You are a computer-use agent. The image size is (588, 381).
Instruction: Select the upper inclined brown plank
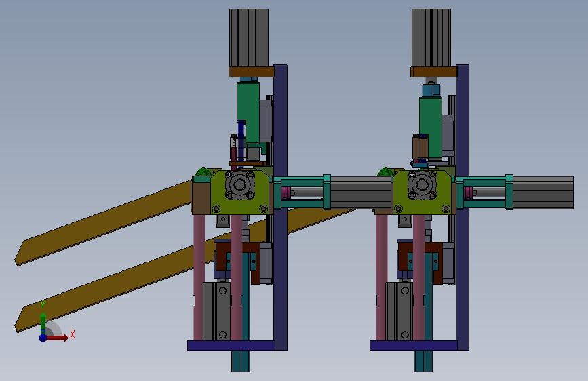(104, 223)
